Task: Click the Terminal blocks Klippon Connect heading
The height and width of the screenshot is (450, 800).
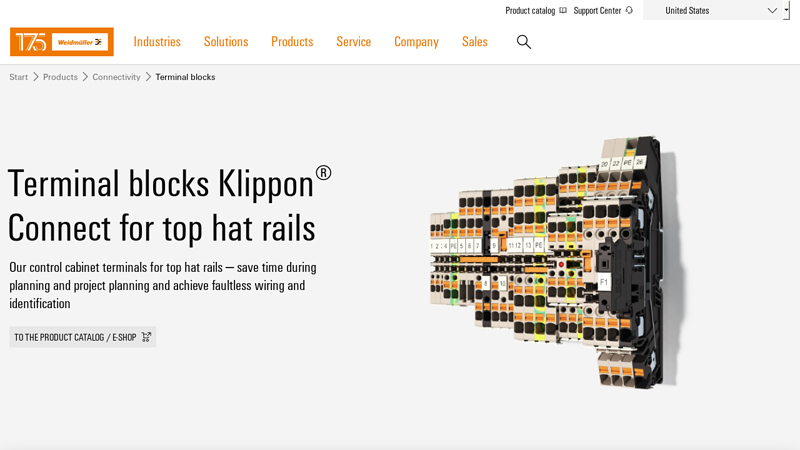Action: coord(169,205)
